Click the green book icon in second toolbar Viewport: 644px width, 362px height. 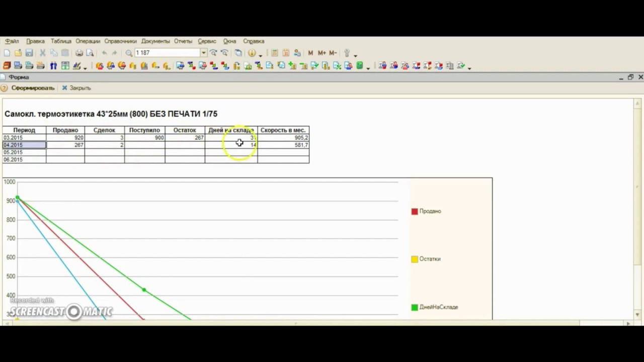[360, 66]
